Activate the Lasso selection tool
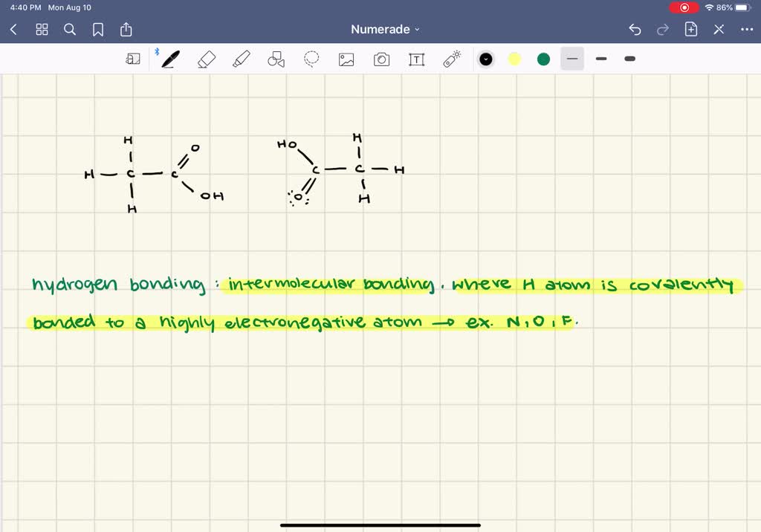 [311, 59]
